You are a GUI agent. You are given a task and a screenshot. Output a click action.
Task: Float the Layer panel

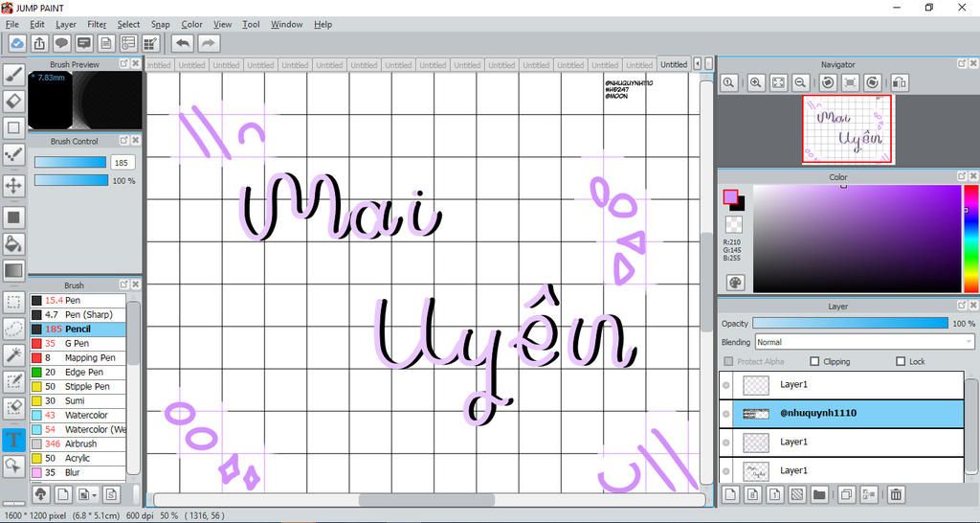coord(961,306)
